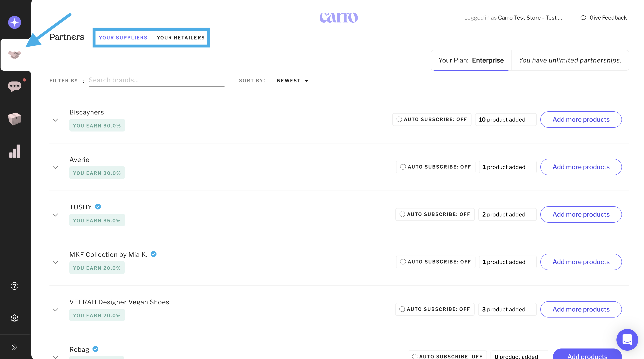Open the chat messages sidebar icon
Screen dimensions: 644x359
[14, 86]
